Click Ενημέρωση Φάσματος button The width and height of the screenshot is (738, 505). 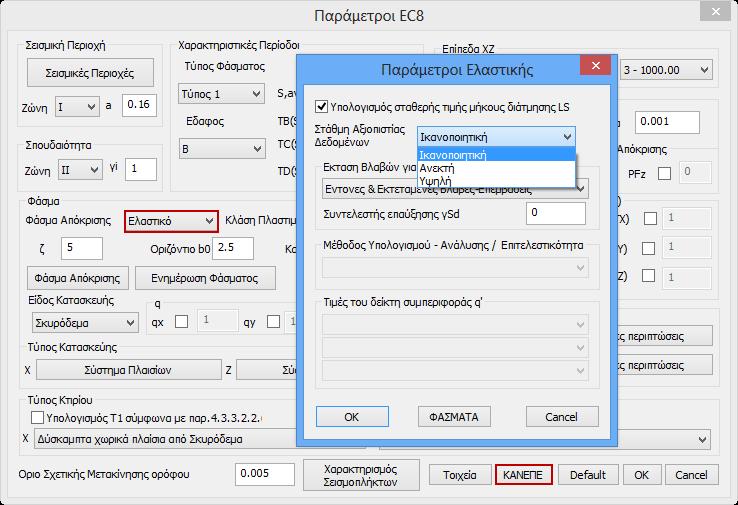[x=205, y=278]
